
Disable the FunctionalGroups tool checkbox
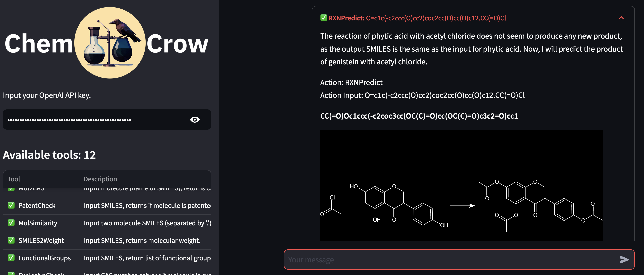click(11, 258)
